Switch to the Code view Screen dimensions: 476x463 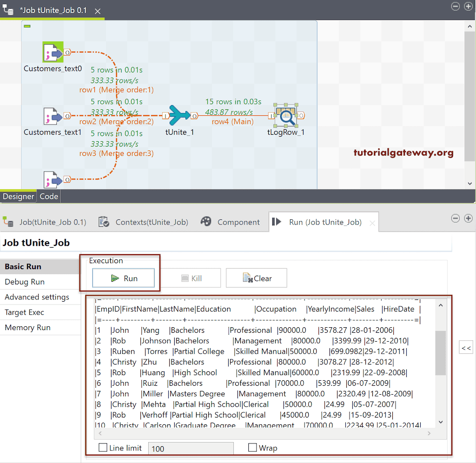point(48,196)
